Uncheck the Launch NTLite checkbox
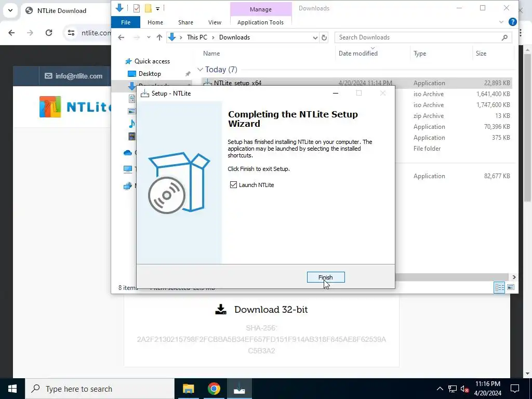The image size is (532, 399). point(233,184)
